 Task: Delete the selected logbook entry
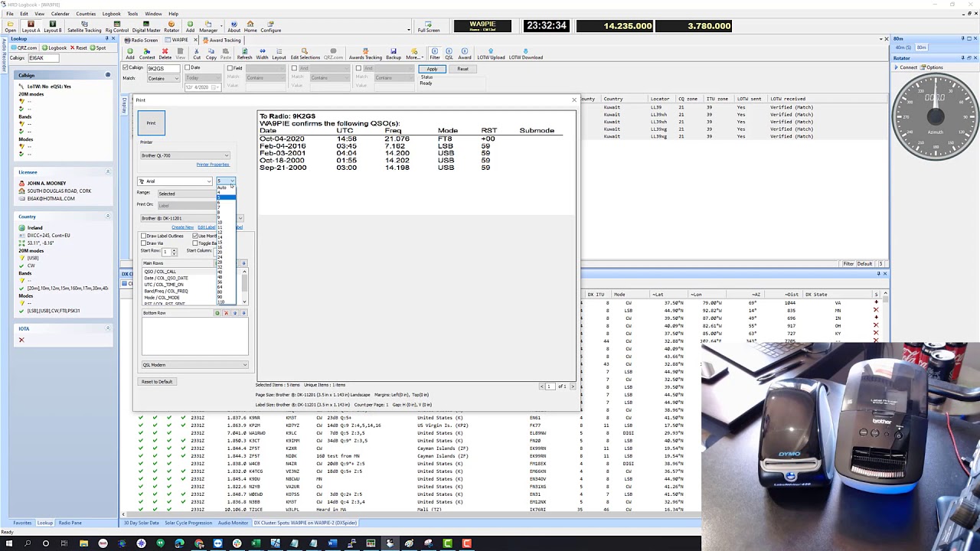tap(165, 54)
